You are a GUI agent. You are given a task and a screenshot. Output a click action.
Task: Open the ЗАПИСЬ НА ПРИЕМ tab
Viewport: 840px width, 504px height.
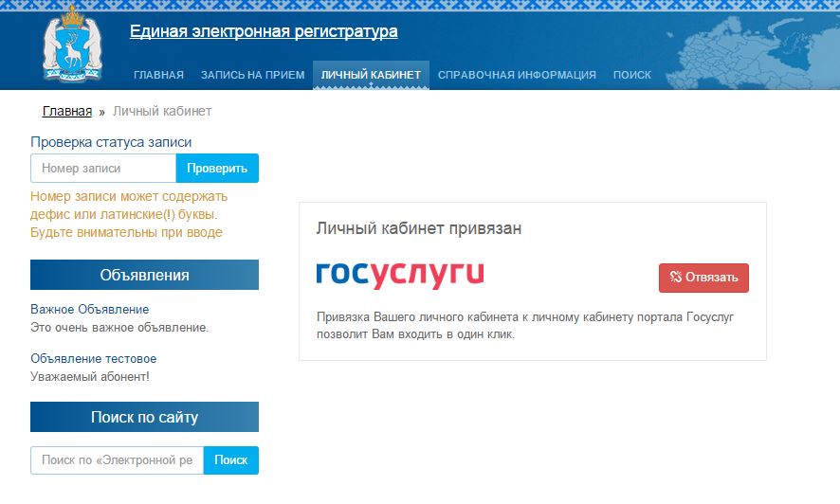click(x=252, y=75)
